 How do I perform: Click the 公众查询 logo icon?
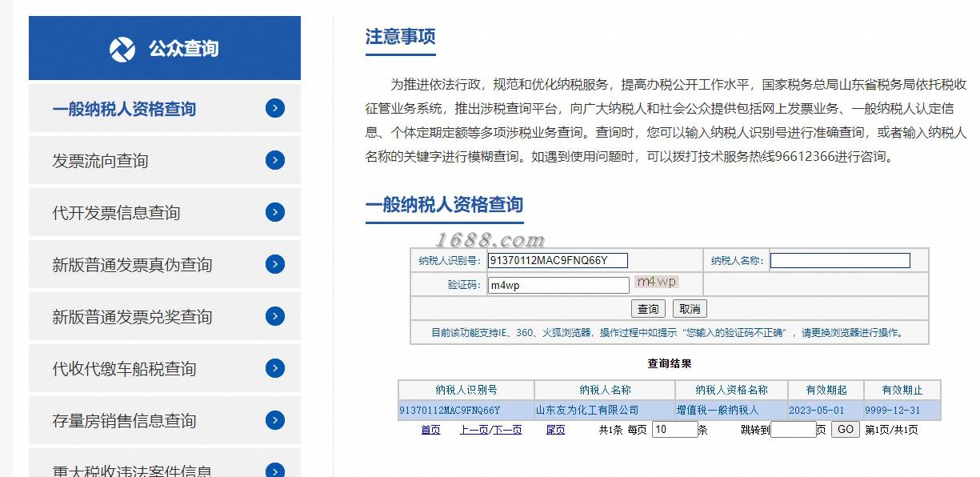pos(122,49)
